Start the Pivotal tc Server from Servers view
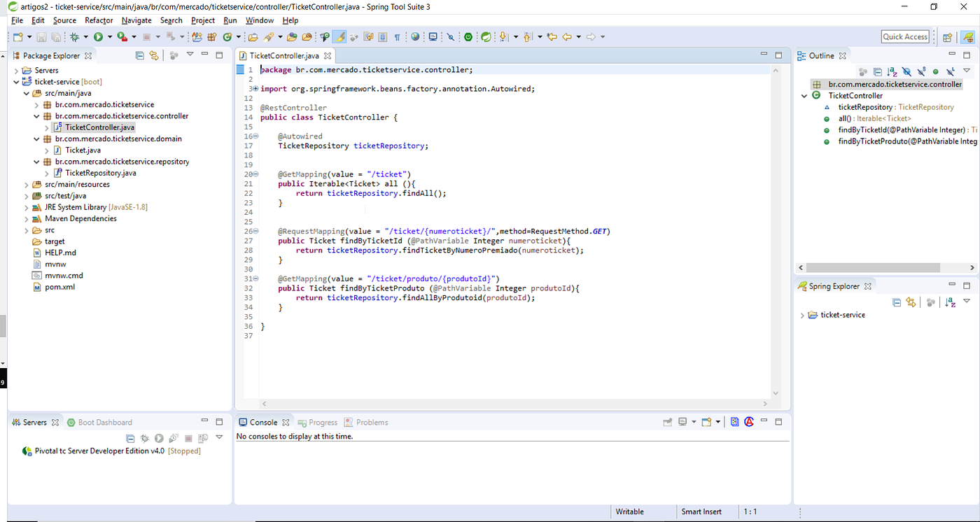This screenshot has width=980, height=522. [x=159, y=439]
